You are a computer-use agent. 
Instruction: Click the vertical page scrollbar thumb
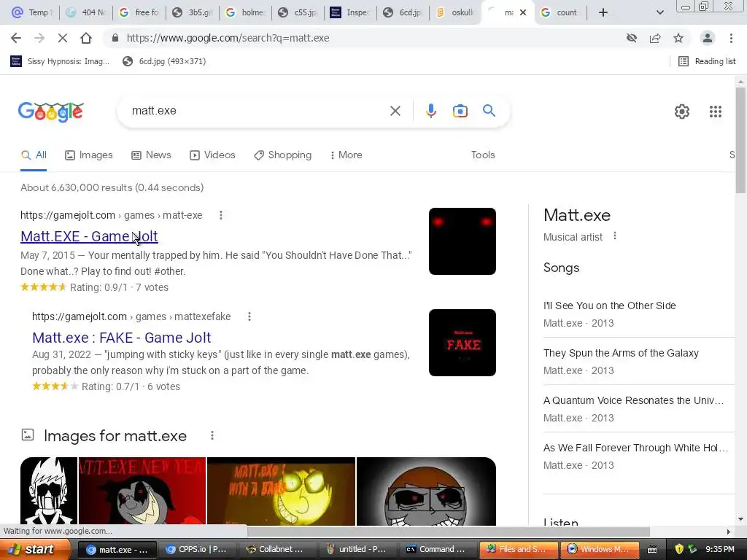click(740, 141)
